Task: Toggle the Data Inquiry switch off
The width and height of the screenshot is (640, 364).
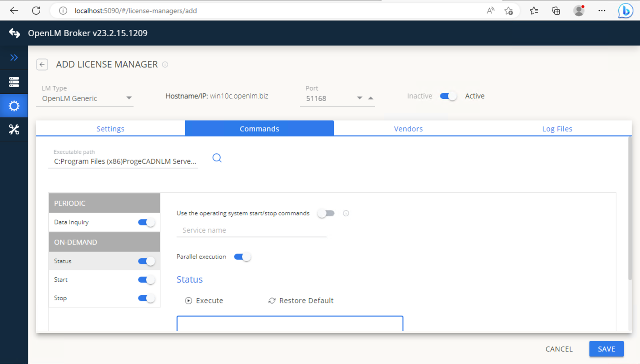Action: tap(146, 222)
